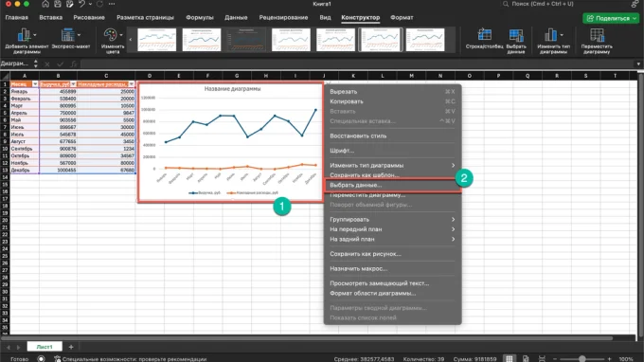Expand Группировать submenu
644x362 pixels.
[x=453, y=220]
